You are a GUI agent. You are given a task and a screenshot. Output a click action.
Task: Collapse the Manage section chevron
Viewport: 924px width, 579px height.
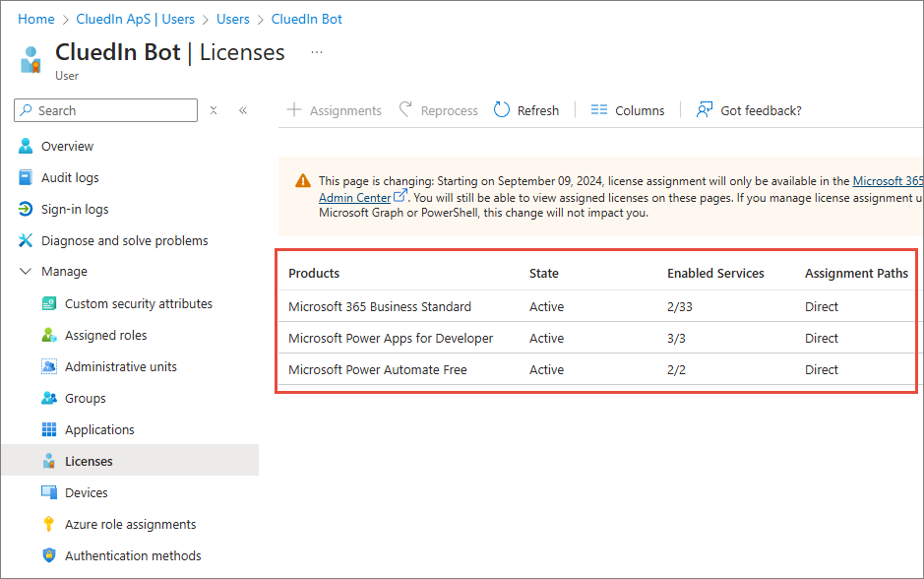click(26, 271)
